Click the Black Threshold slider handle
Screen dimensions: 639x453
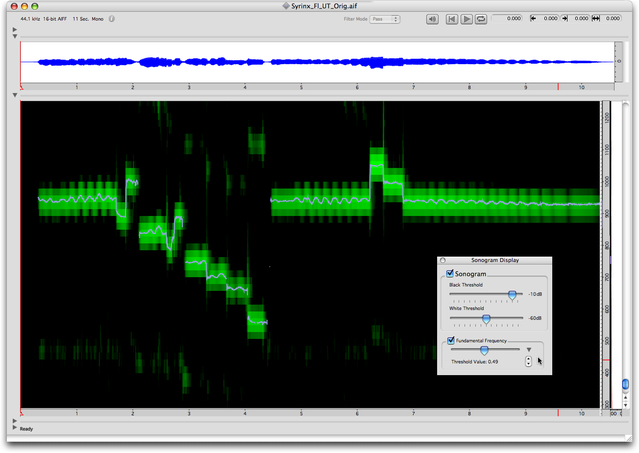(x=512, y=295)
